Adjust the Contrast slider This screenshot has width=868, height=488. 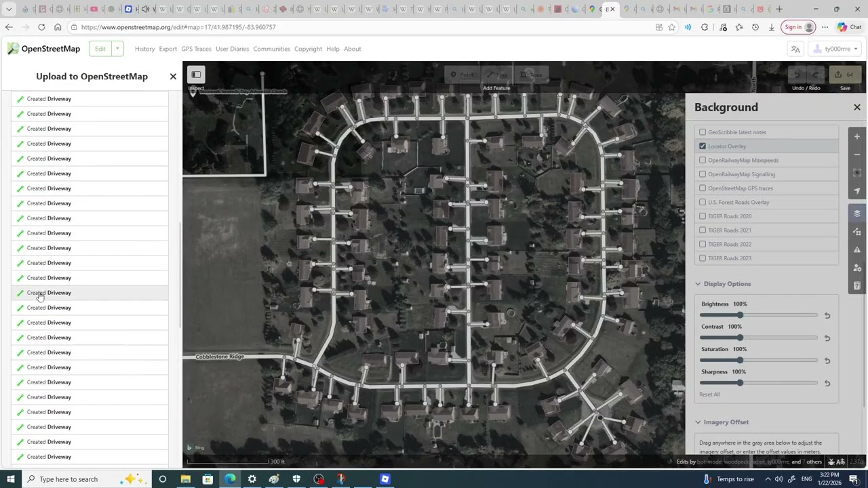(x=758, y=338)
